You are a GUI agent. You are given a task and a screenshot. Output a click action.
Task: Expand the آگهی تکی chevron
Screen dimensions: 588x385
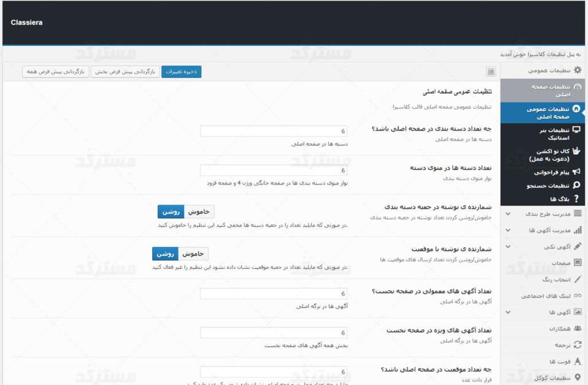508,247
